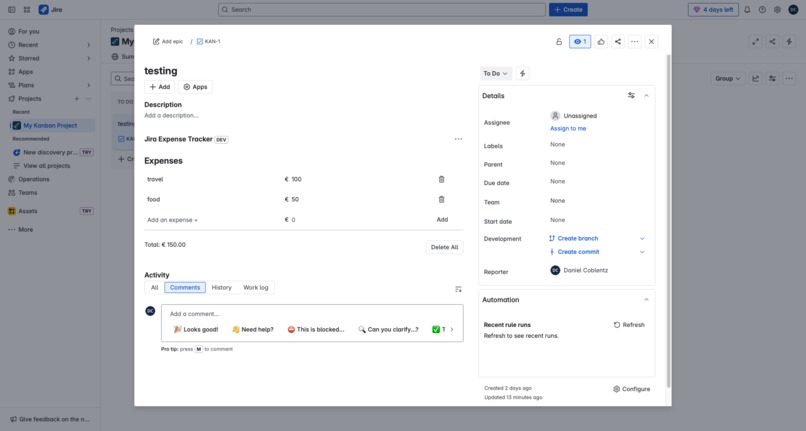Screen dimensions: 806x431
Task: Share the issue using share icon
Action: click(x=618, y=42)
